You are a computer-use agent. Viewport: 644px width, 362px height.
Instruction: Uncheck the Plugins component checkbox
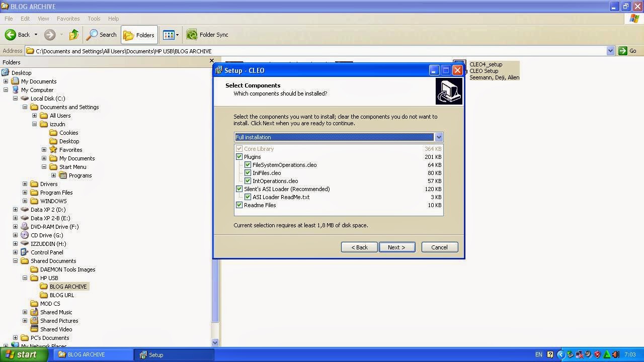(239, 157)
